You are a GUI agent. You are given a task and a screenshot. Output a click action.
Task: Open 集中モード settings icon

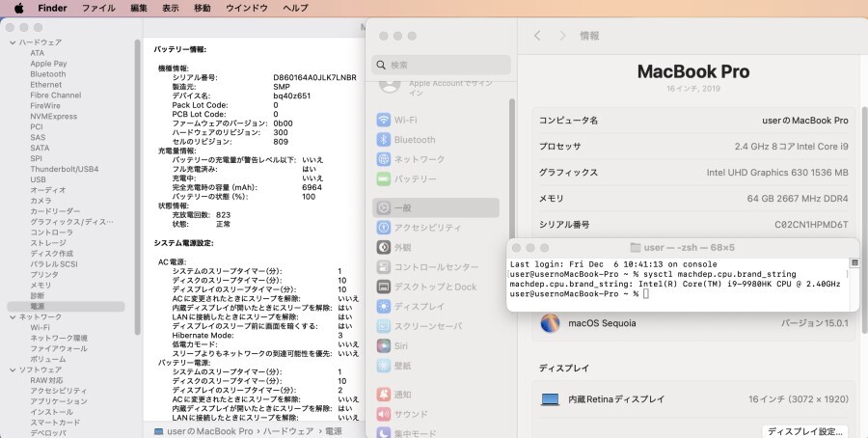pos(384,432)
